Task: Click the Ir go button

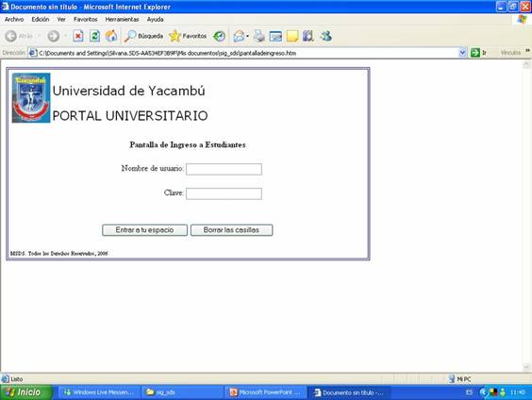Action: point(479,53)
